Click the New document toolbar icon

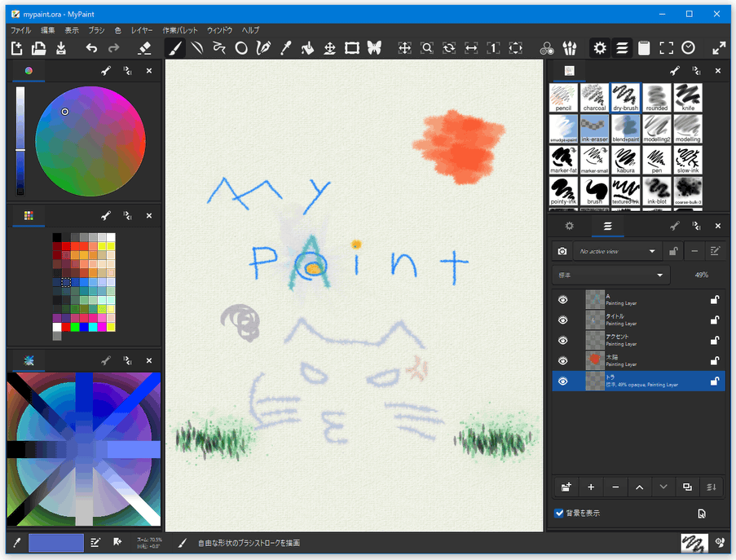pos(16,48)
